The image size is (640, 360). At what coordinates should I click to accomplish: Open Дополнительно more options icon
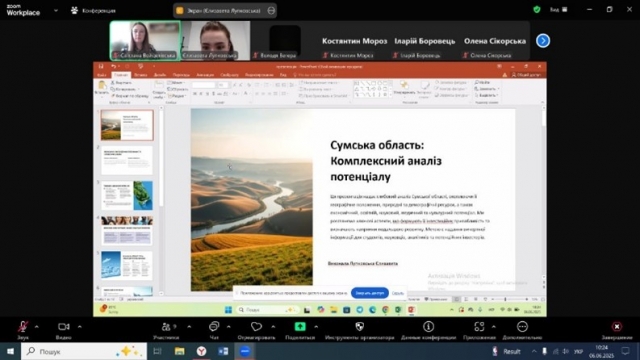[522, 327]
